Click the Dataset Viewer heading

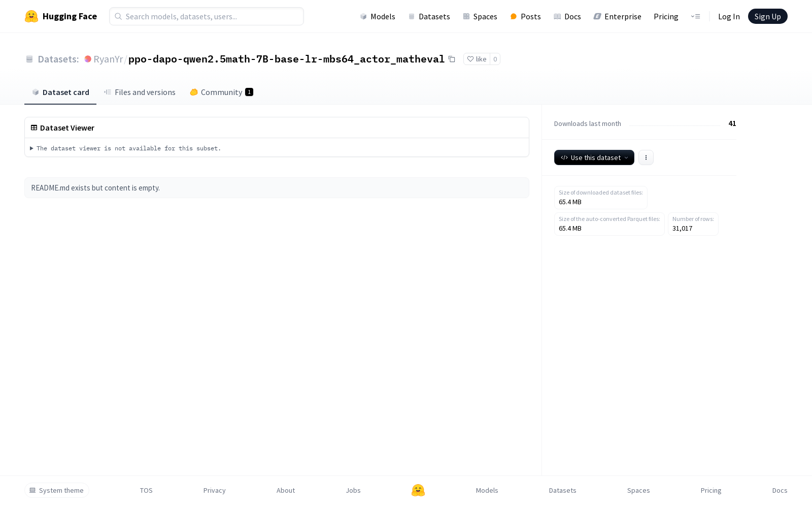click(67, 128)
